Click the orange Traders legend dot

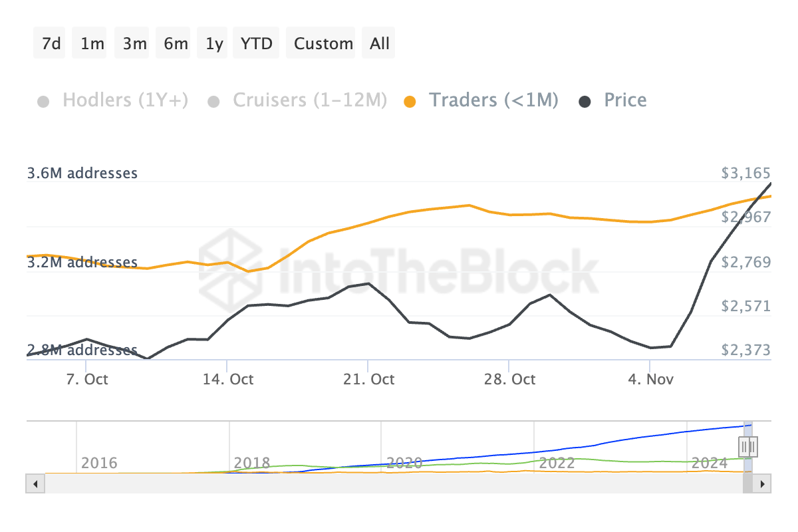[411, 102]
